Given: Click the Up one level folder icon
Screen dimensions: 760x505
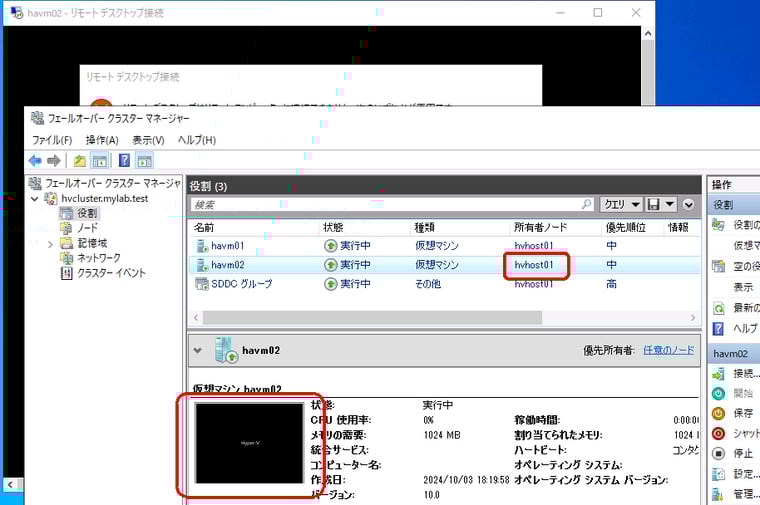Looking at the screenshot, I should 79,160.
